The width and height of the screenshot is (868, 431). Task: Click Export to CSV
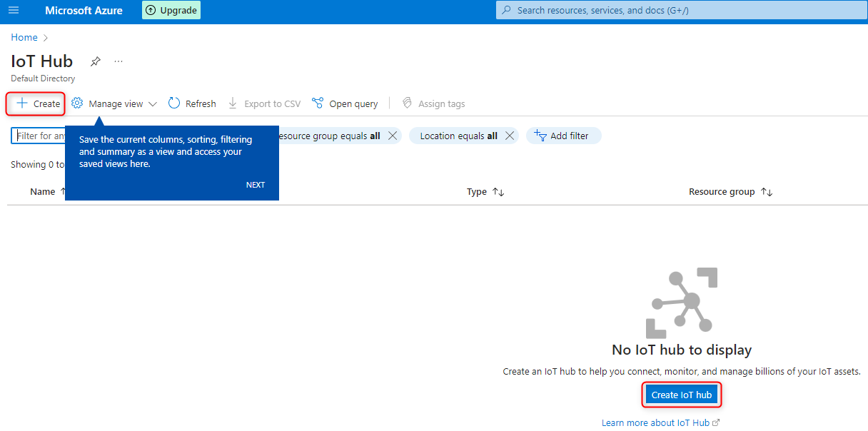[x=264, y=103]
